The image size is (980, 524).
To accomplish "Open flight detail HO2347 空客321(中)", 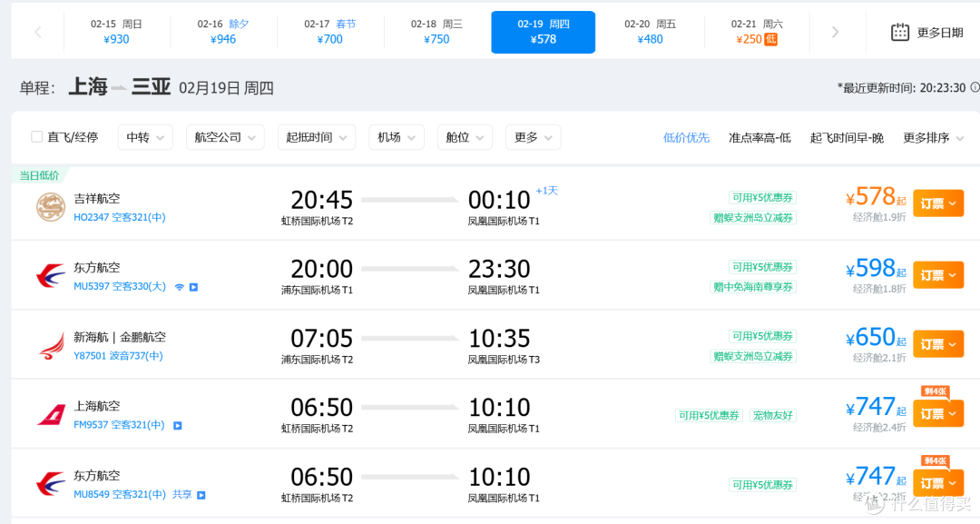I will tap(120, 218).
